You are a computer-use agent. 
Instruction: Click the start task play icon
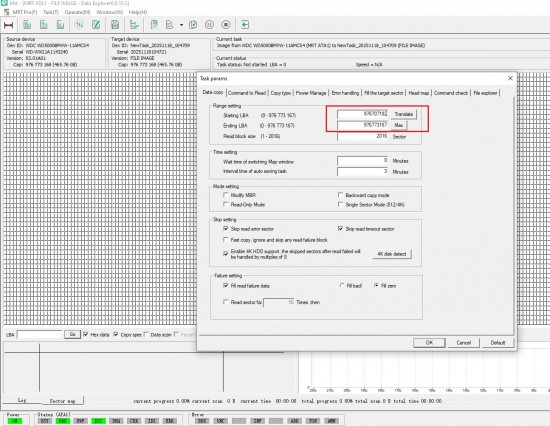point(193,25)
